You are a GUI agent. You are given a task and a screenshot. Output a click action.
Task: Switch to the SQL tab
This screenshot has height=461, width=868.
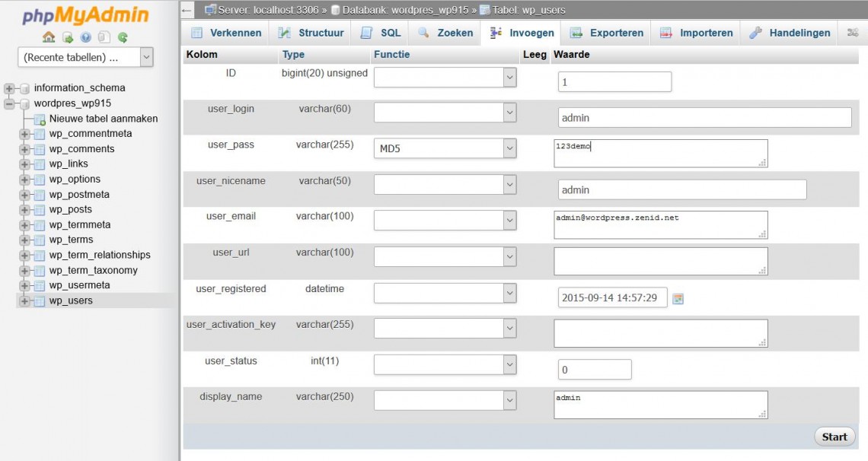(x=380, y=33)
